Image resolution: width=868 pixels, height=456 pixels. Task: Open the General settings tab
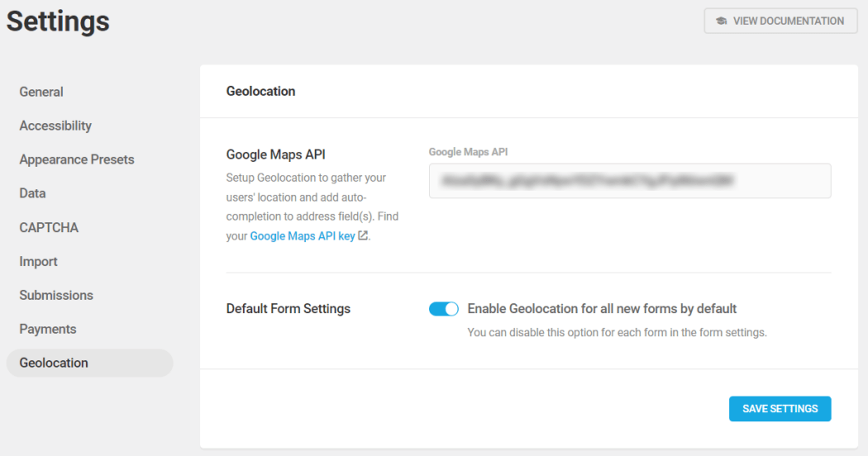tap(41, 92)
